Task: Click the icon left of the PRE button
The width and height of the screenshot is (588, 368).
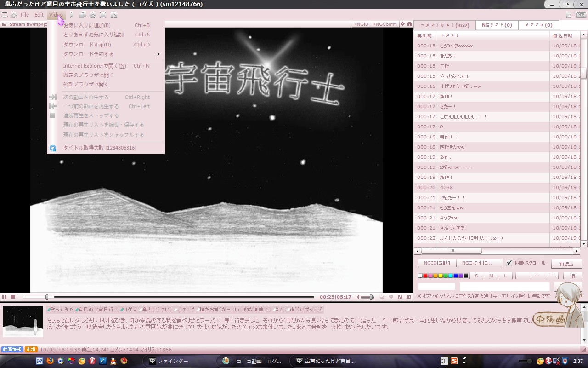Action: coord(569,15)
